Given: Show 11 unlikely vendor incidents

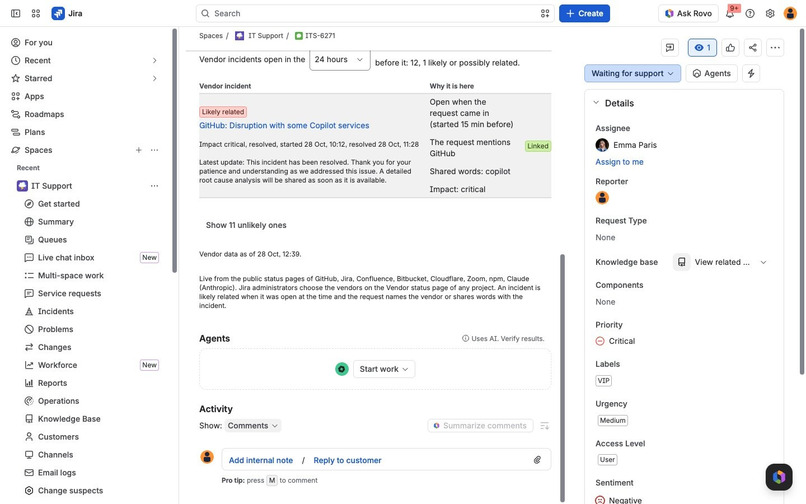Looking at the screenshot, I should (x=246, y=225).
